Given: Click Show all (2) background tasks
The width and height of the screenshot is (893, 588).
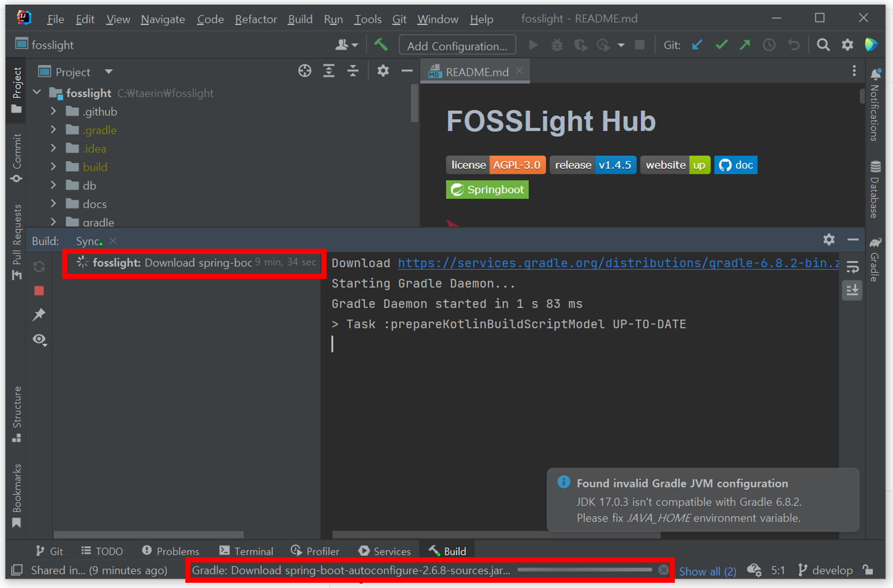Looking at the screenshot, I should (708, 571).
